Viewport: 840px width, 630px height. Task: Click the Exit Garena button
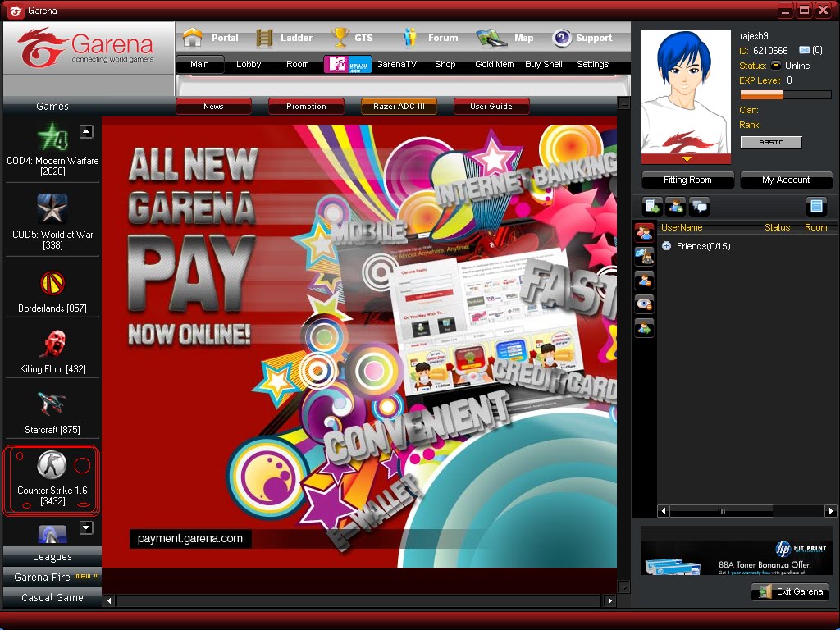point(791,591)
